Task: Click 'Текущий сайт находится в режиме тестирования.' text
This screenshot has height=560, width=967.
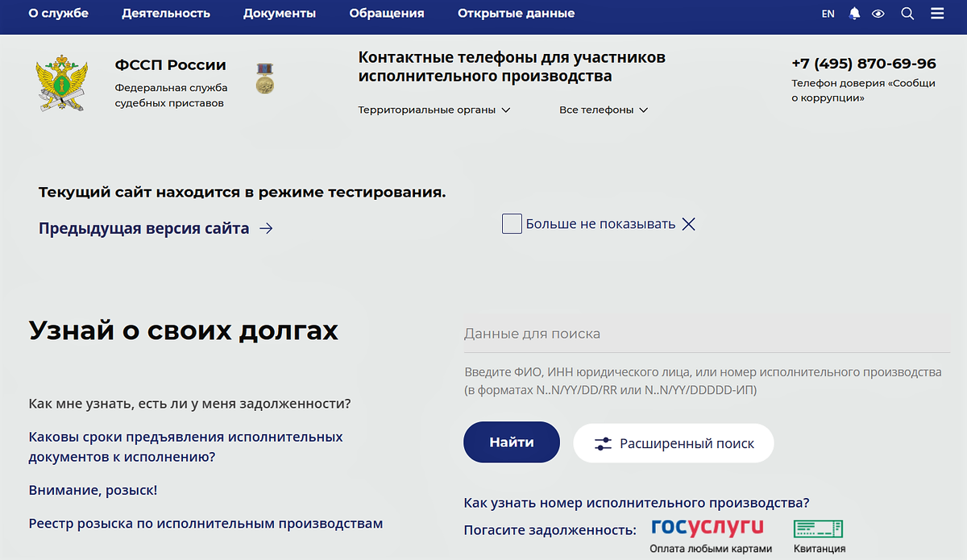Action: click(x=242, y=193)
